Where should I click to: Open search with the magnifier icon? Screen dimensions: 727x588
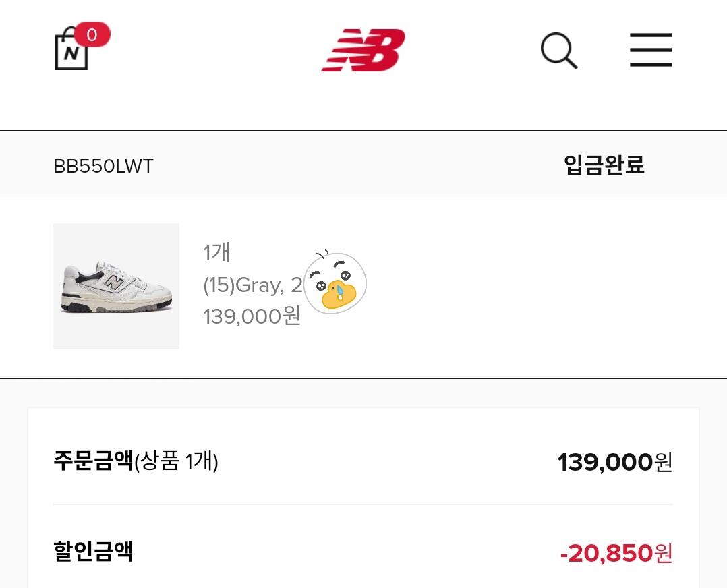tap(559, 51)
